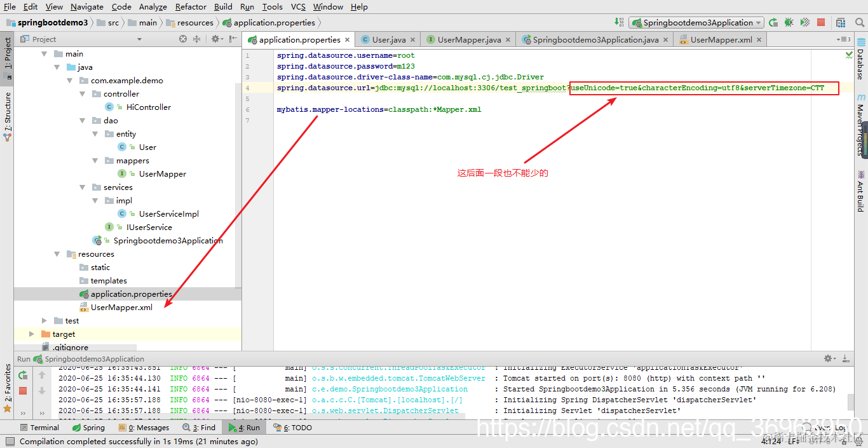Screen dimensions: 868x448
Task: Collapse the resources folder
Action: (x=57, y=254)
